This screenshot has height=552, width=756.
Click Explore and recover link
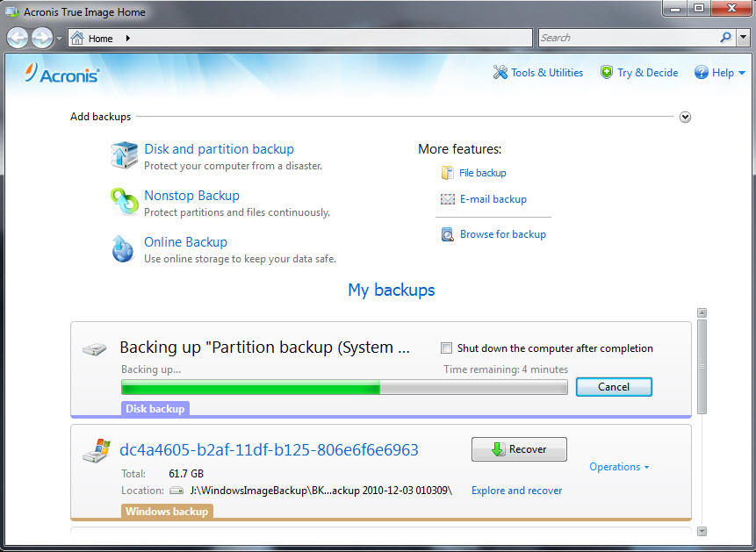pyautogui.click(x=516, y=491)
